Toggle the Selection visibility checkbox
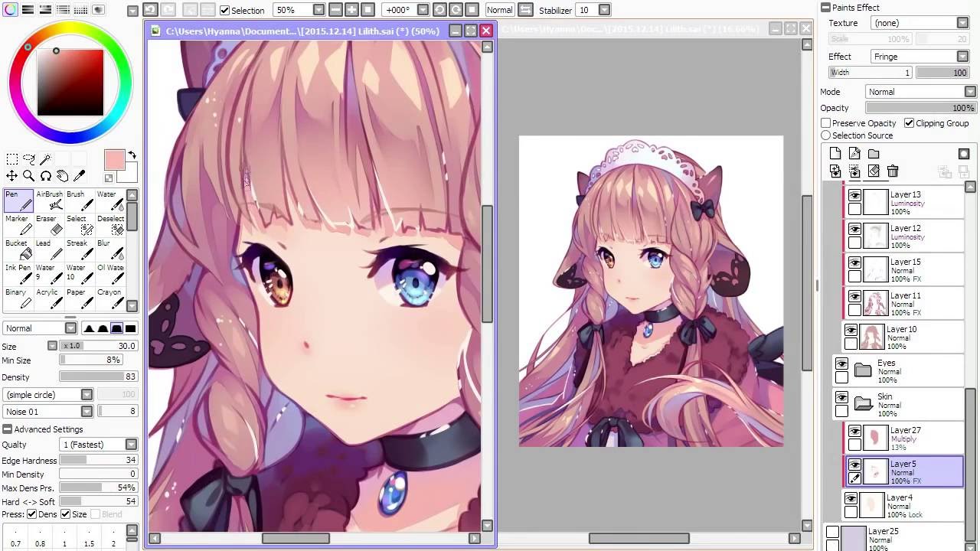 tap(224, 10)
